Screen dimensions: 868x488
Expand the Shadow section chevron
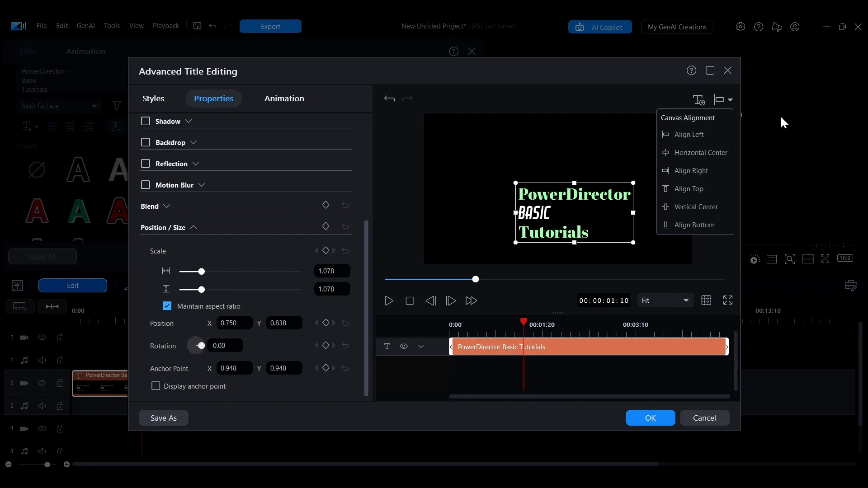pos(189,121)
